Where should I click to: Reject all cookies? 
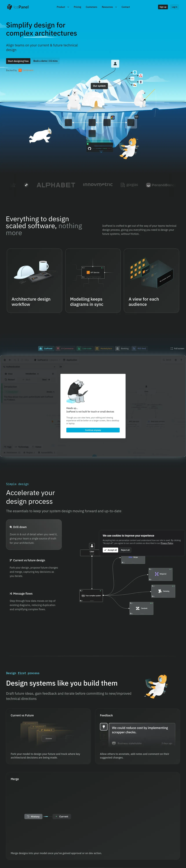click(125, 550)
